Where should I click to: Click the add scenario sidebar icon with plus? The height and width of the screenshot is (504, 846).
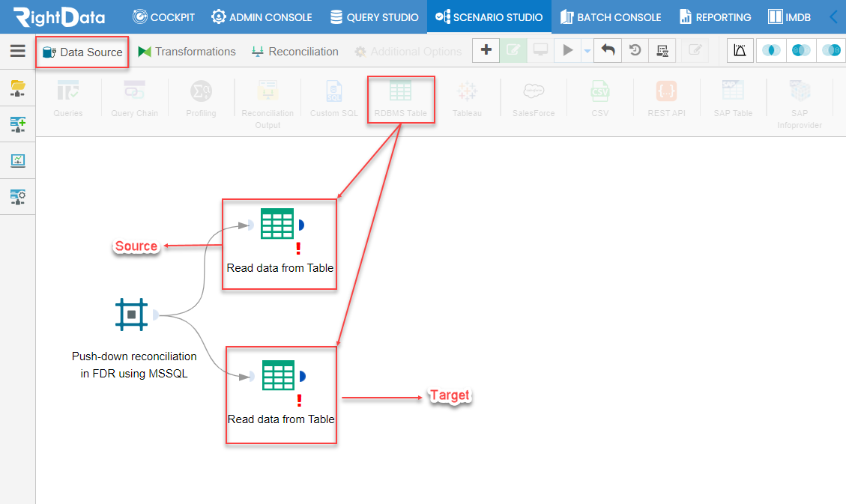tap(18, 124)
